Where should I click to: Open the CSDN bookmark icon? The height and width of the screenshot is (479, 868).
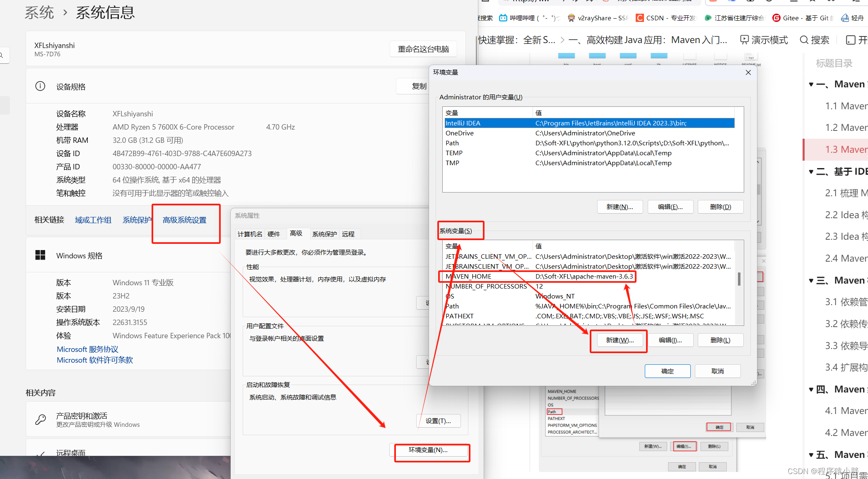tap(640, 18)
